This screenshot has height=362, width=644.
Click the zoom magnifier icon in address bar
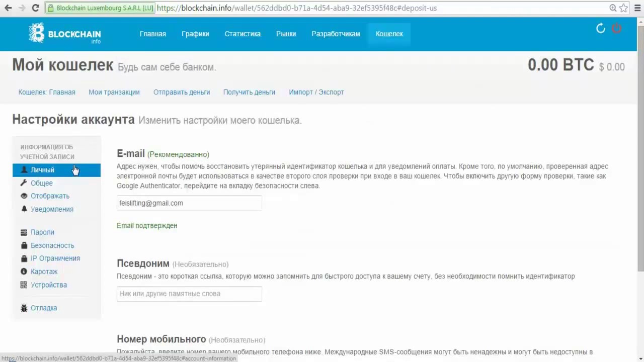pyautogui.click(x=613, y=8)
